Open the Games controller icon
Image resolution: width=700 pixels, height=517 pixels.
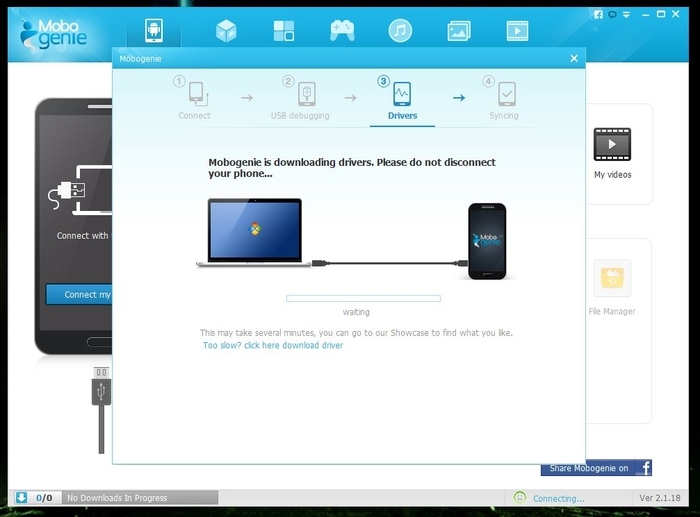point(342,31)
